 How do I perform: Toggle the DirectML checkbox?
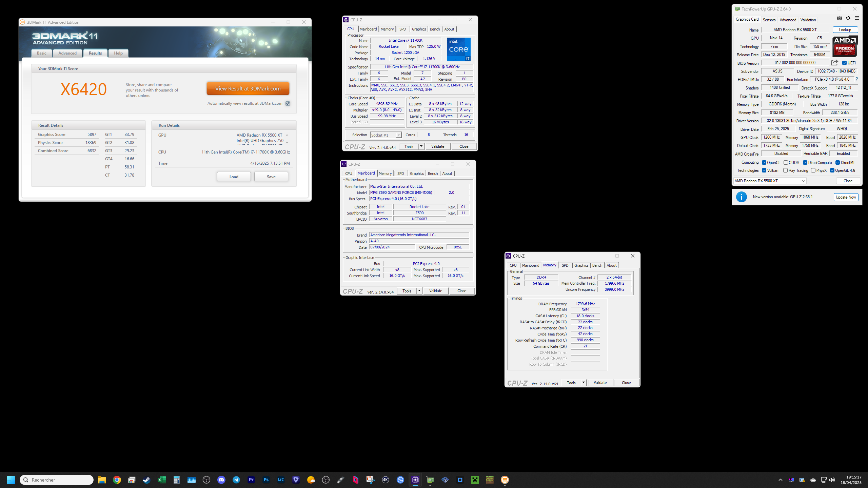(x=837, y=163)
